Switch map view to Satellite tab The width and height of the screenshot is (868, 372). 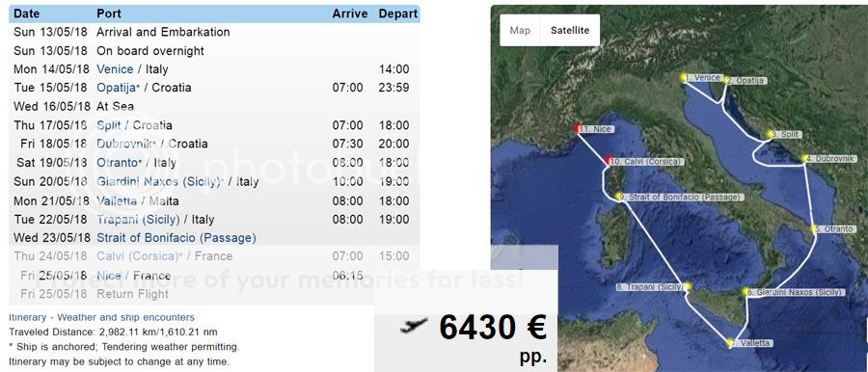(570, 31)
